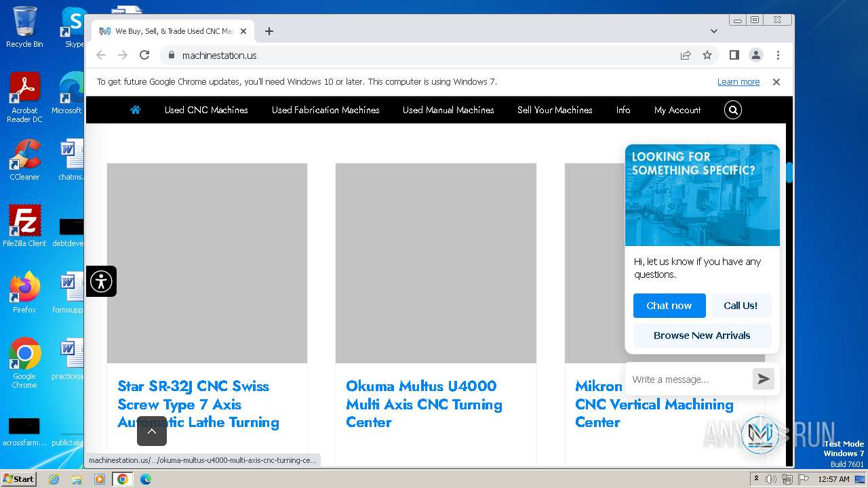The image size is (868, 488).
Task: Open the Windows Media Player taskbar icon
Action: (x=100, y=479)
